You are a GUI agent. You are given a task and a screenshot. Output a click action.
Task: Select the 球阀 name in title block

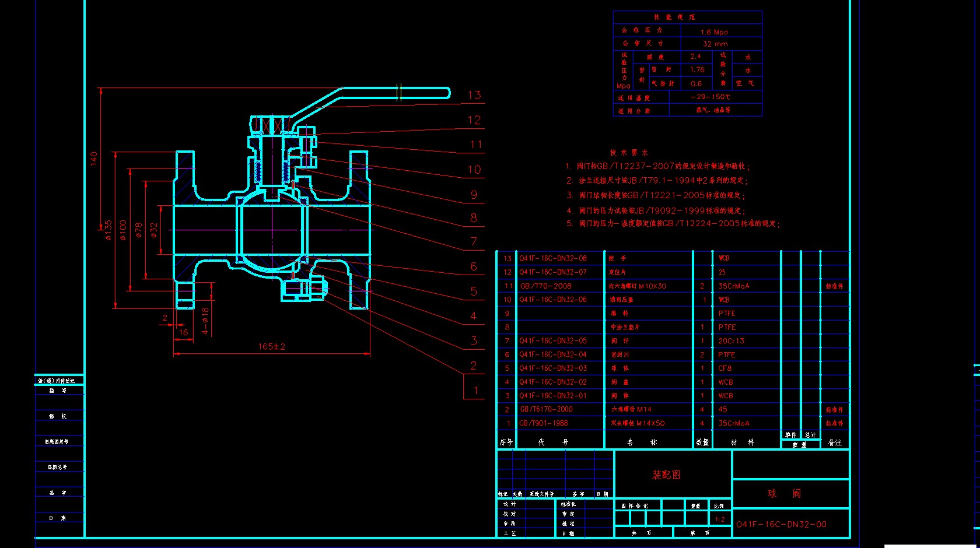(784, 494)
